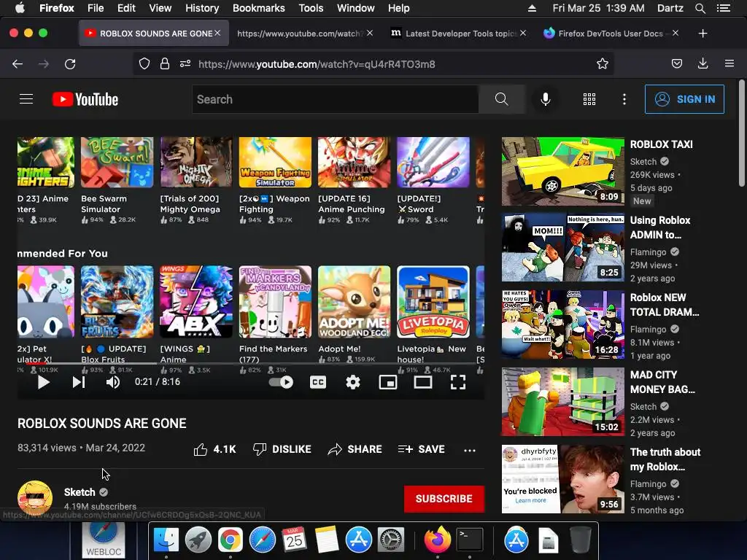Switch to the youtube.com/watch second tab
747x560 pixels.
pos(305,34)
